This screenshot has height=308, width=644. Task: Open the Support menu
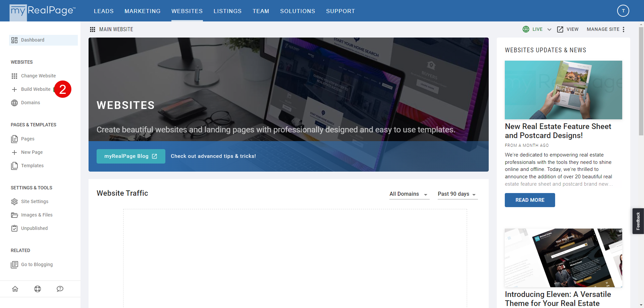pos(340,11)
